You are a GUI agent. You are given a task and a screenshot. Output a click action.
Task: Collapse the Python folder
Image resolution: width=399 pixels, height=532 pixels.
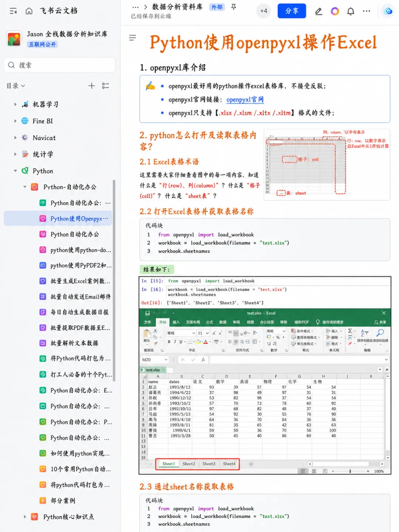point(15,171)
